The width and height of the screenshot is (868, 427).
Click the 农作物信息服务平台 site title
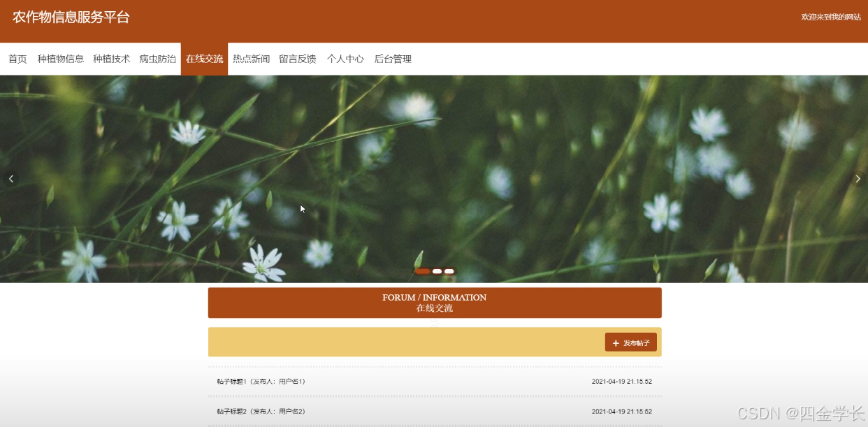pos(71,17)
